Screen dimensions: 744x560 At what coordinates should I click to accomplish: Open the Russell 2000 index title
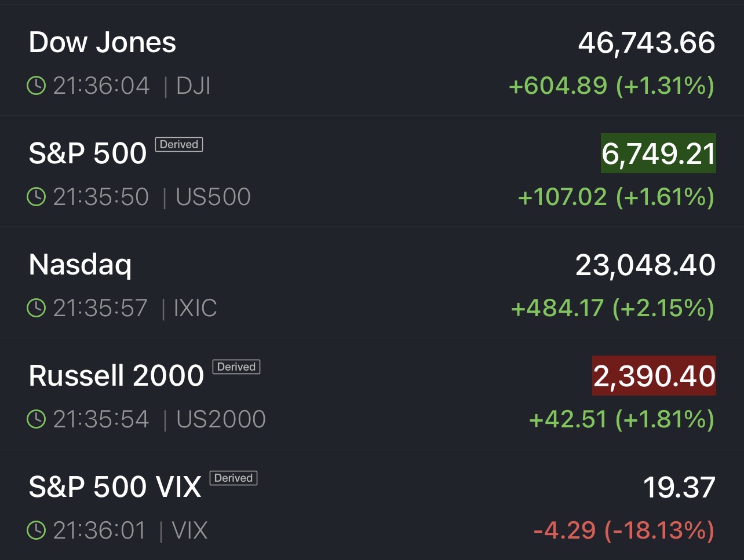click(x=116, y=376)
